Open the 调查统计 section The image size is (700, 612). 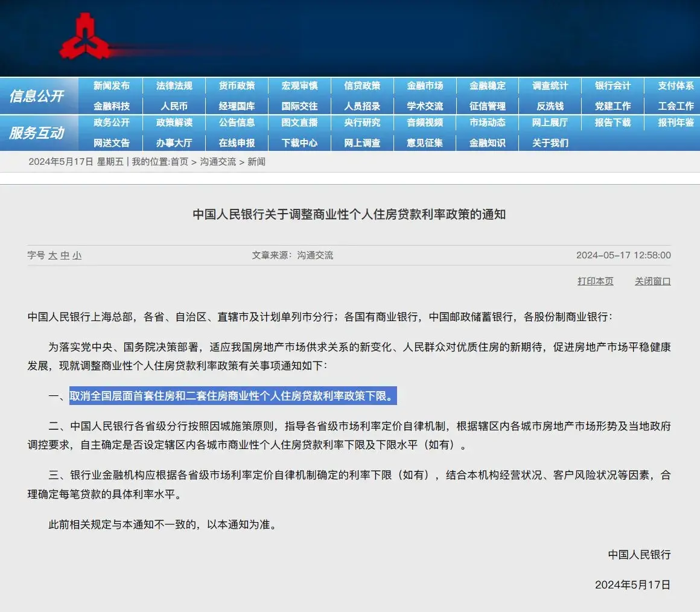click(551, 86)
